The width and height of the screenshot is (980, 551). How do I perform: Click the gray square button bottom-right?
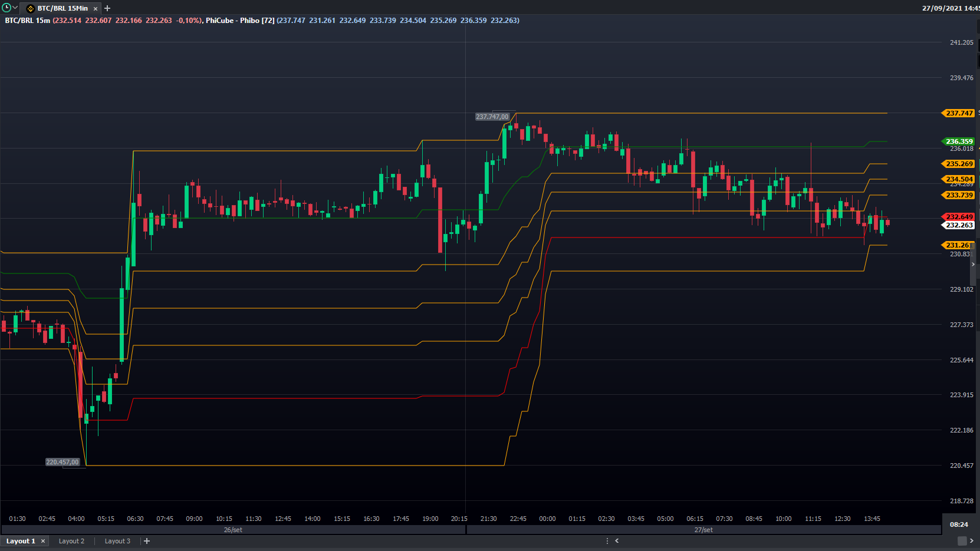[x=962, y=541]
